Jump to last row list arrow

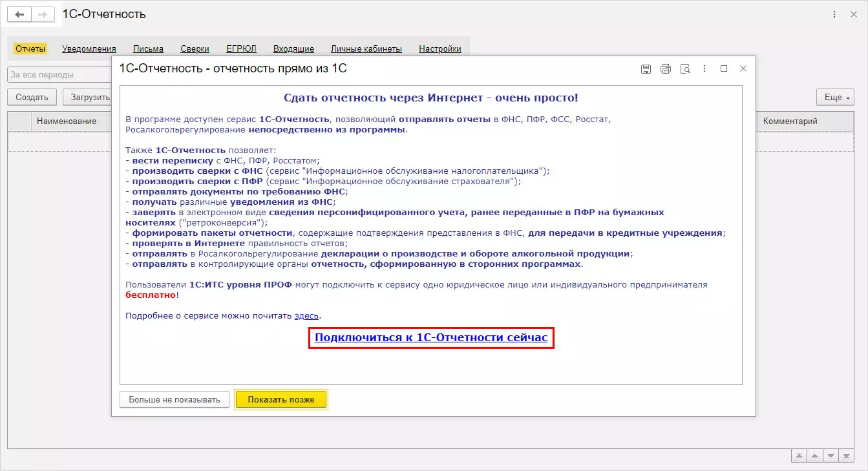tap(846, 455)
